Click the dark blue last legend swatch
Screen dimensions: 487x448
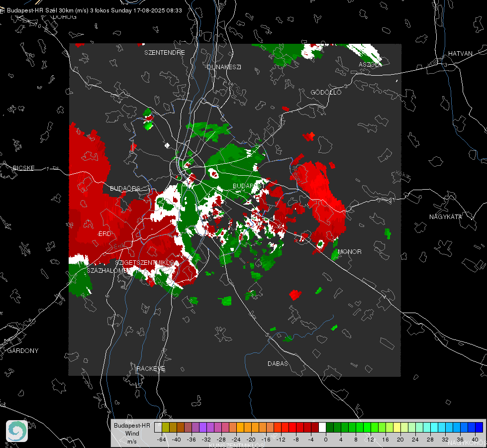pyautogui.click(x=479, y=427)
